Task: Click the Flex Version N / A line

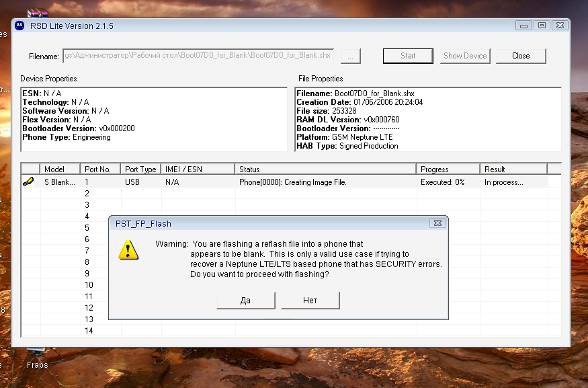Action: point(56,120)
